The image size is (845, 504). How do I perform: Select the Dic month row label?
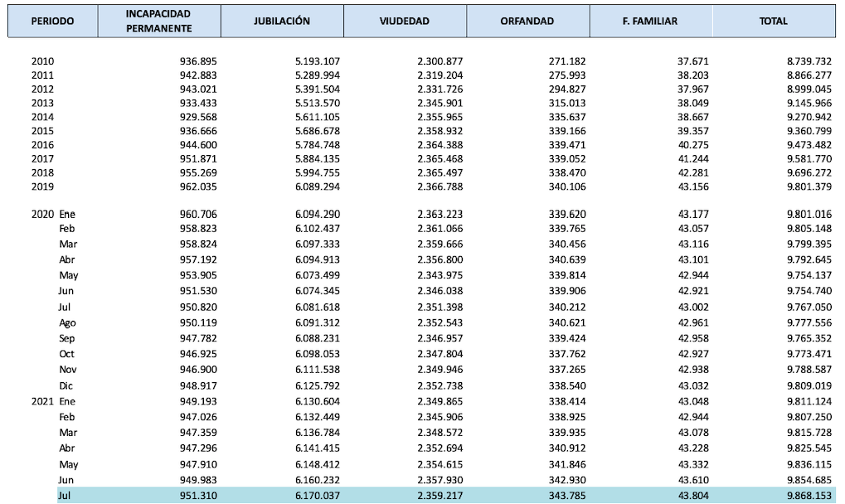pyautogui.click(x=66, y=386)
